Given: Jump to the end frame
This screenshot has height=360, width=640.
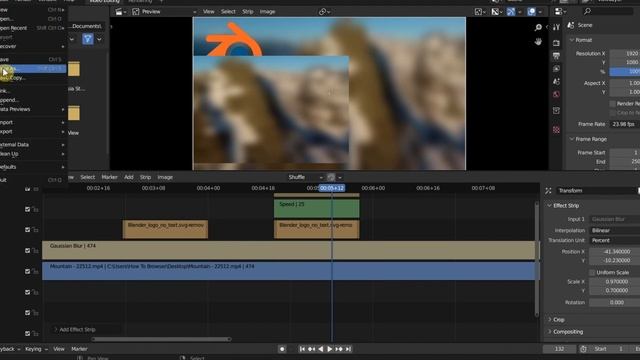Looking at the screenshot, I should [x=348, y=349].
